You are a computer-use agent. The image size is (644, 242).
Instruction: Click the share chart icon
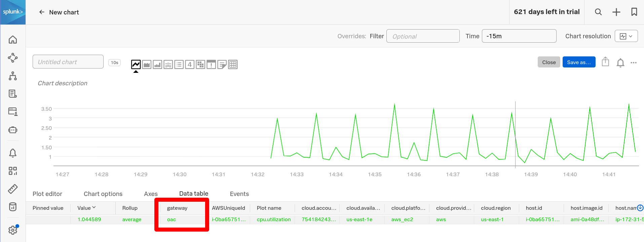pos(605,62)
